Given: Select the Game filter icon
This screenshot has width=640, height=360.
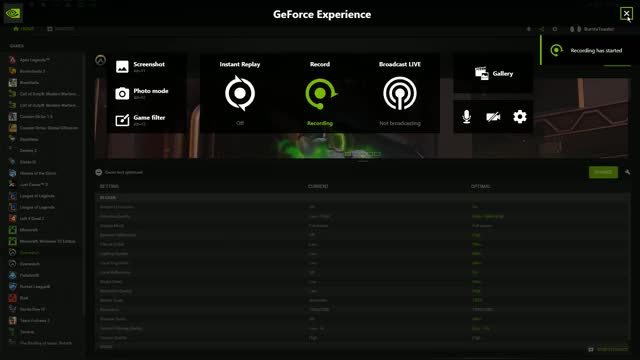Looking at the screenshot, I should pyautogui.click(x=122, y=120).
